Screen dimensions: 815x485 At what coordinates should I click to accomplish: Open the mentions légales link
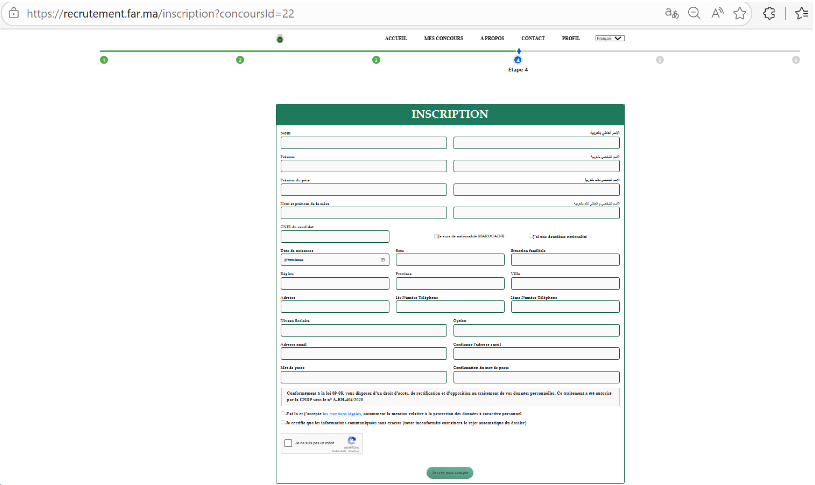coord(344,412)
